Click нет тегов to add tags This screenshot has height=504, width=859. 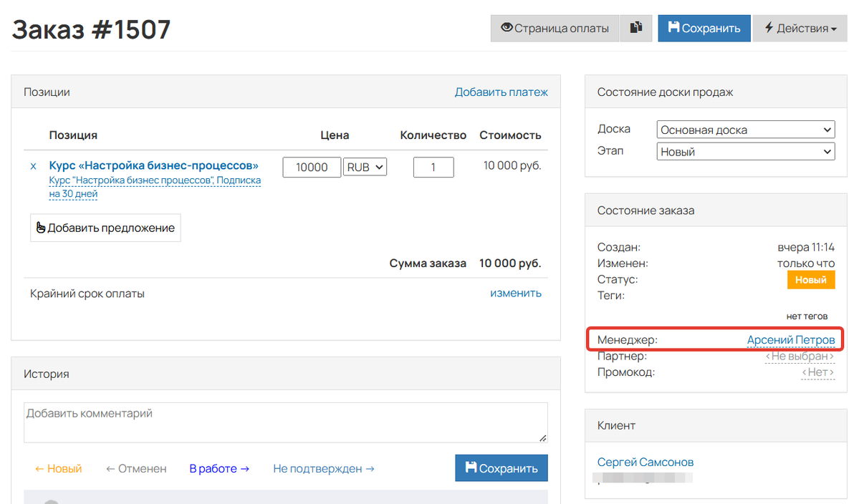807,316
